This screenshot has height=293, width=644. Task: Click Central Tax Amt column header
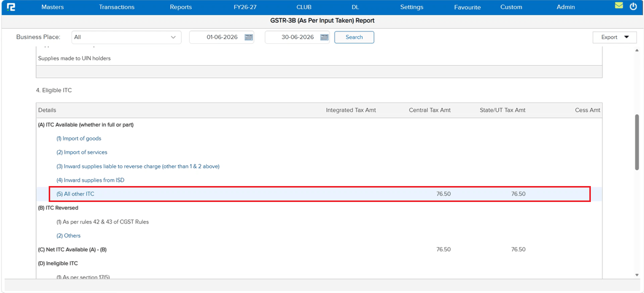tap(429, 110)
